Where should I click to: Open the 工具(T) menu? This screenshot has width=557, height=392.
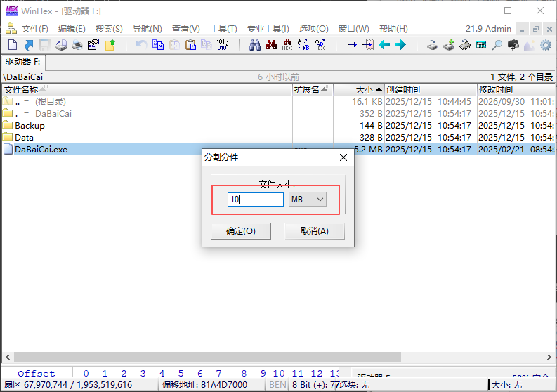click(x=223, y=28)
